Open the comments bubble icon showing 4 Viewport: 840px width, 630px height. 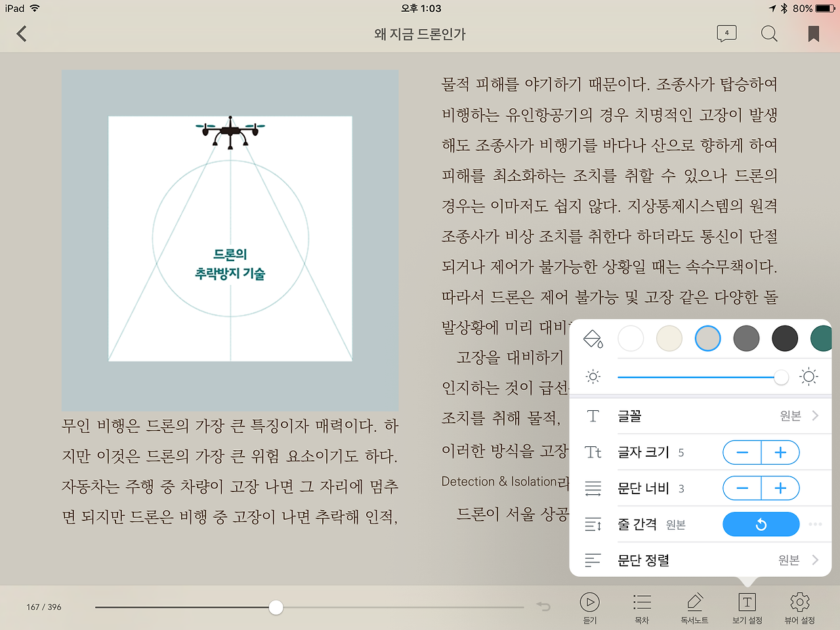[x=726, y=33]
